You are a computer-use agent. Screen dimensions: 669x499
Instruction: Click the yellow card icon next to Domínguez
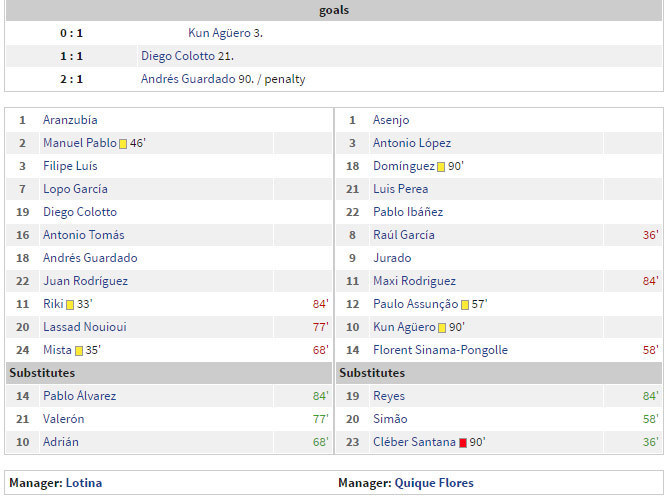[441, 166]
